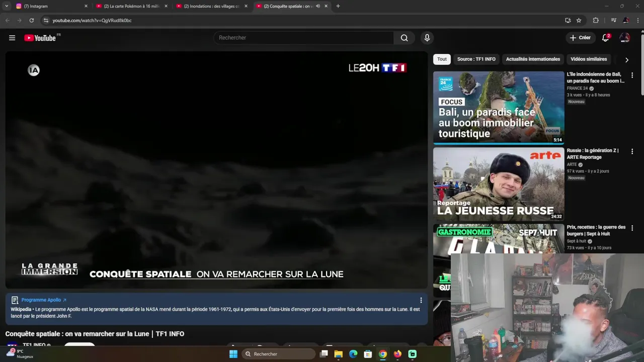The image size is (644, 362).
Task: Select the Actualités internationales chip
Action: click(x=533, y=59)
